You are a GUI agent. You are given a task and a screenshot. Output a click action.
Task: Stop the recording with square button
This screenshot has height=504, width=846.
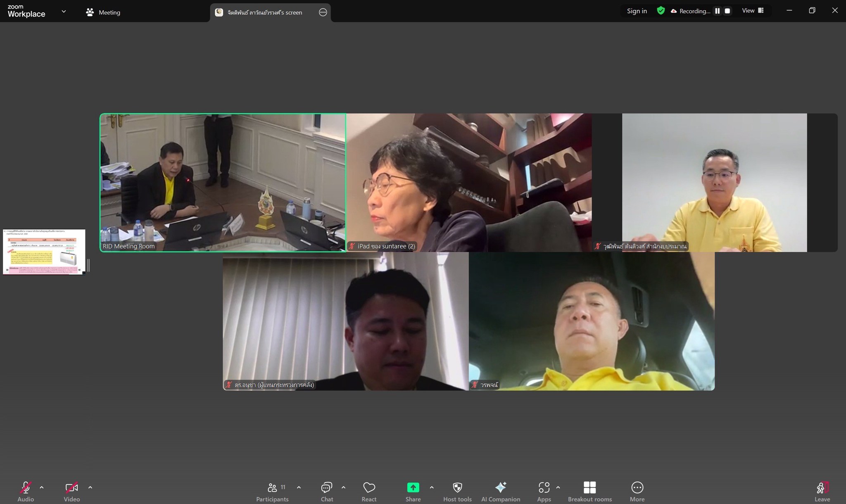[x=727, y=11]
